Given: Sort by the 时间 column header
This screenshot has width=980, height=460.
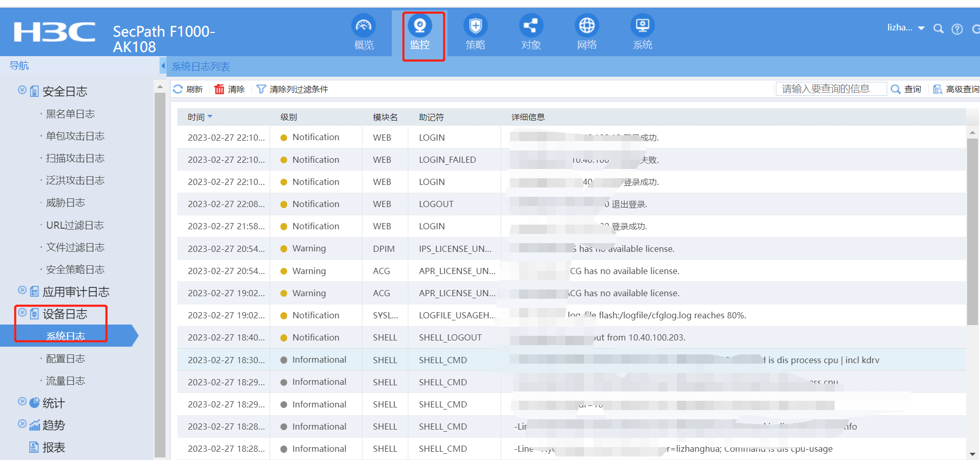Looking at the screenshot, I should coord(196,117).
